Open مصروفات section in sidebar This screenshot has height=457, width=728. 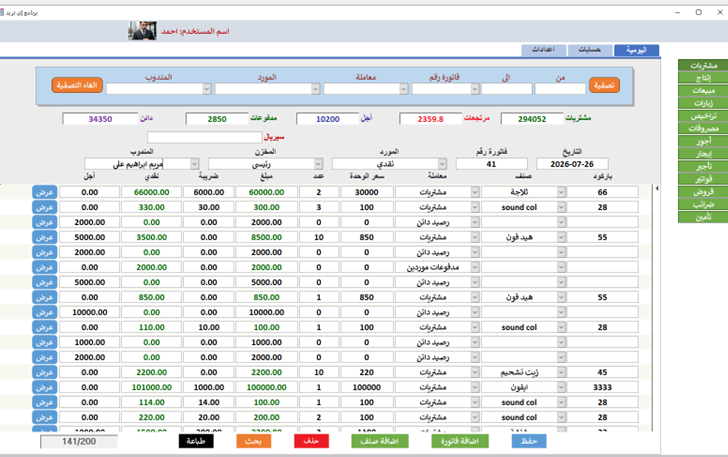(x=703, y=128)
